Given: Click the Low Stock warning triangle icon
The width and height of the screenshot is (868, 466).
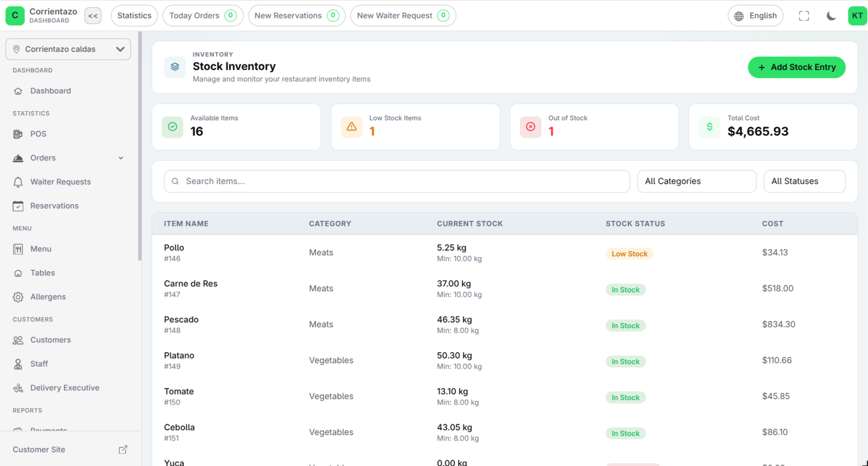Looking at the screenshot, I should point(352,127).
